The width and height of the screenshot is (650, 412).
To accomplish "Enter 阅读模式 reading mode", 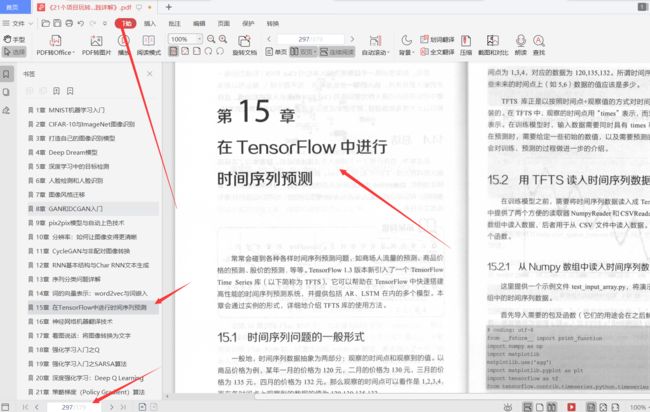I will 148,46.
